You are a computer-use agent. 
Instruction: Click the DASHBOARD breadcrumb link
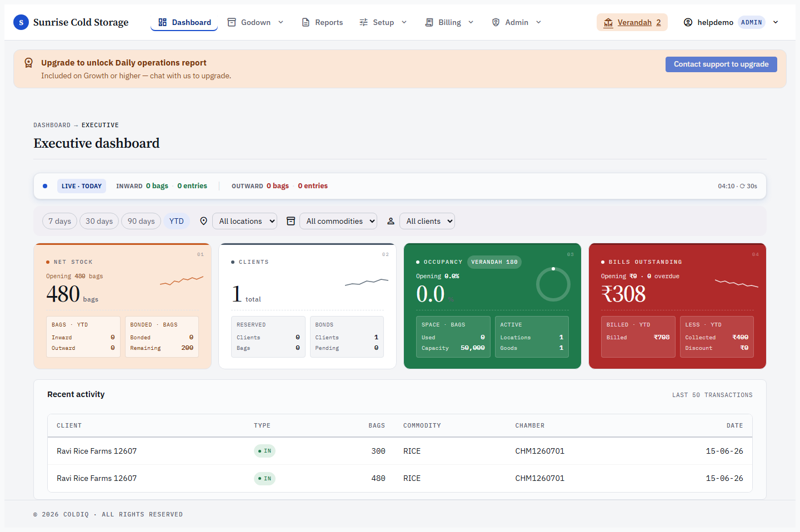[x=52, y=125]
